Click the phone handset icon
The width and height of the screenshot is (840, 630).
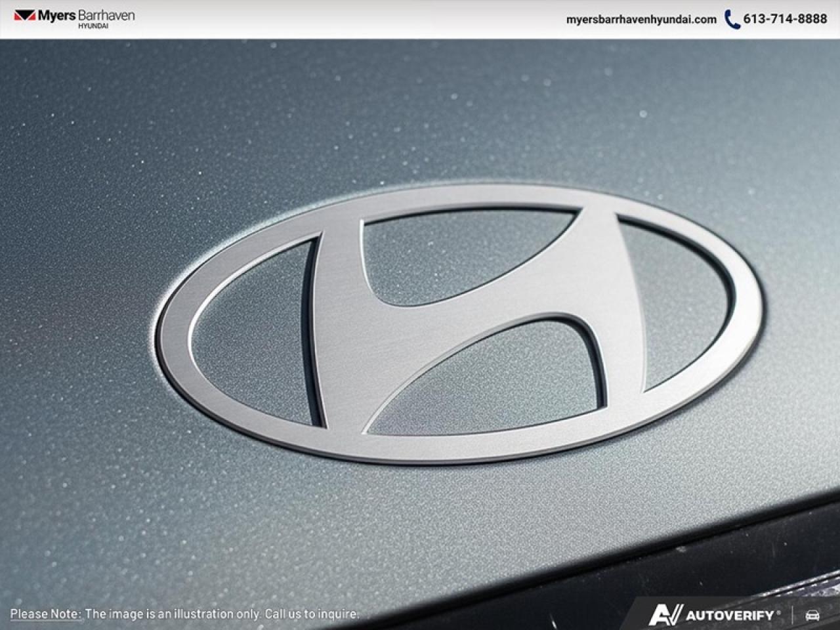pyautogui.click(x=732, y=20)
